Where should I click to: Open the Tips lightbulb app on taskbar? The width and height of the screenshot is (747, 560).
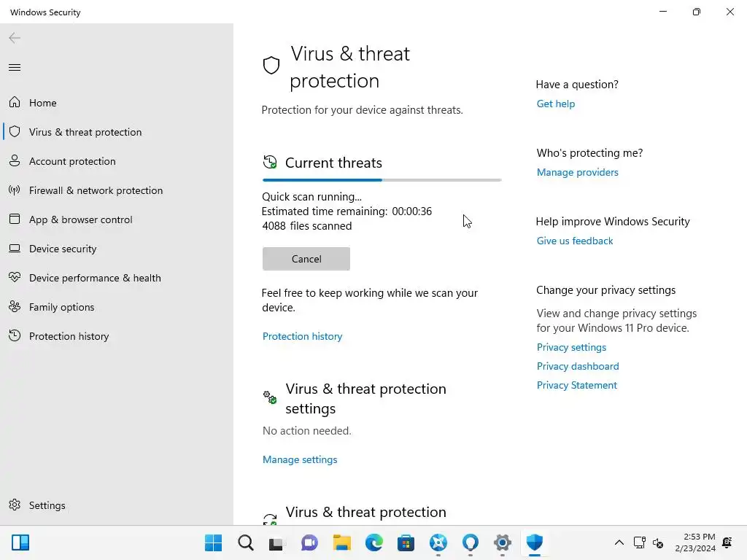(471, 542)
